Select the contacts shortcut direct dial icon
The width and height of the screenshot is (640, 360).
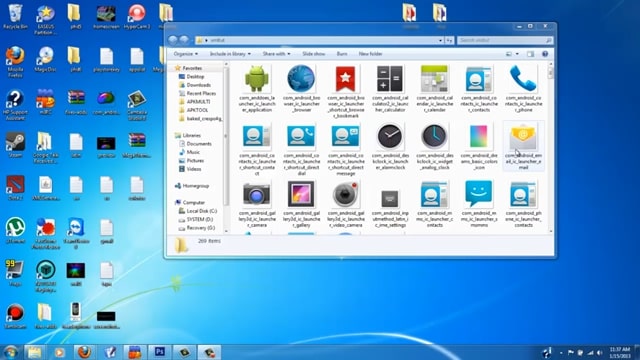coord(301,136)
